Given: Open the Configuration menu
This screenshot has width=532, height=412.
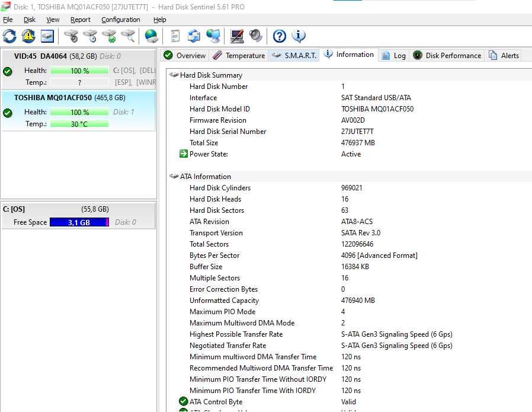Looking at the screenshot, I should click(x=121, y=20).
